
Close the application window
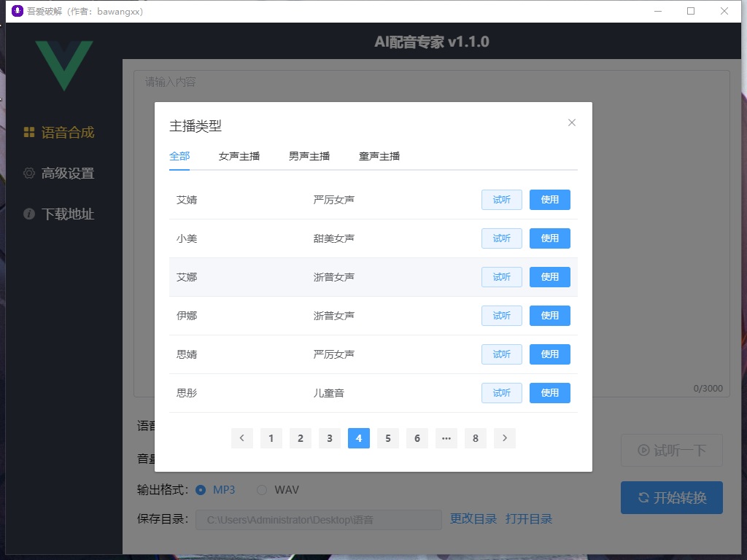pyautogui.click(x=724, y=11)
